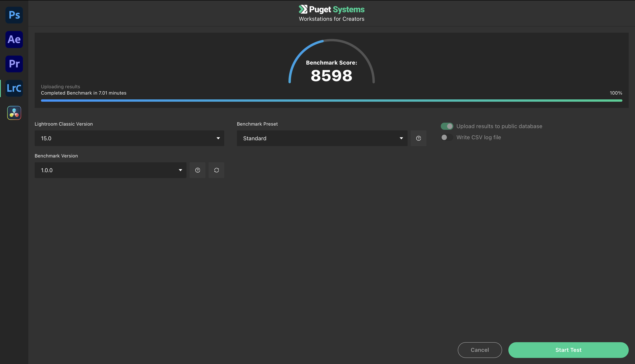Click the Completed Benchmark status text
Viewport: 635px width, 364px height.
point(84,93)
